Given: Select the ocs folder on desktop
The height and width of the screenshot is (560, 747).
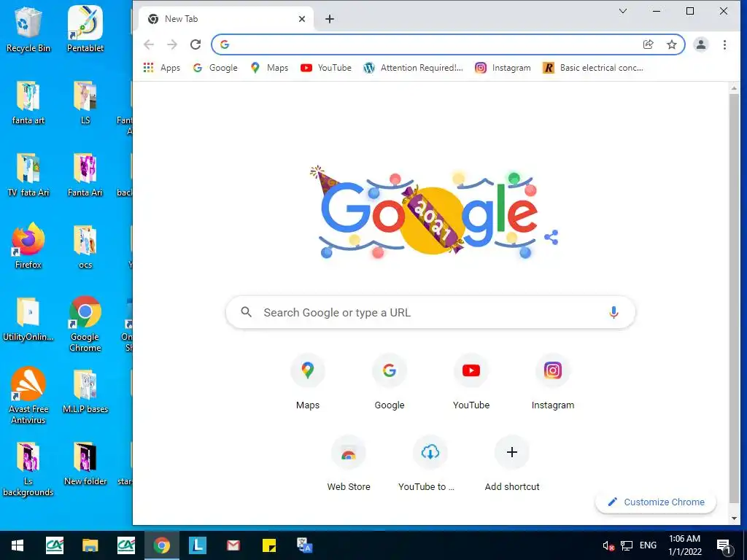Looking at the screenshot, I should 85,247.
